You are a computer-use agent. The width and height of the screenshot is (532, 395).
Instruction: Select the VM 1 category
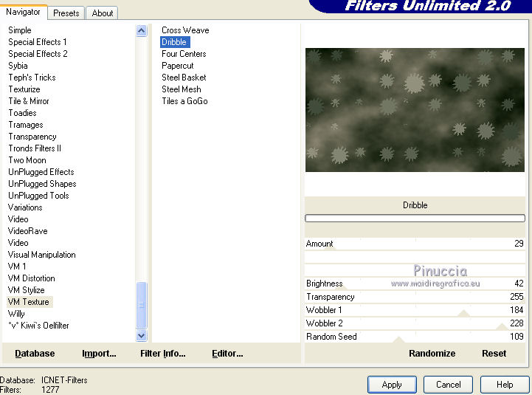point(17,267)
